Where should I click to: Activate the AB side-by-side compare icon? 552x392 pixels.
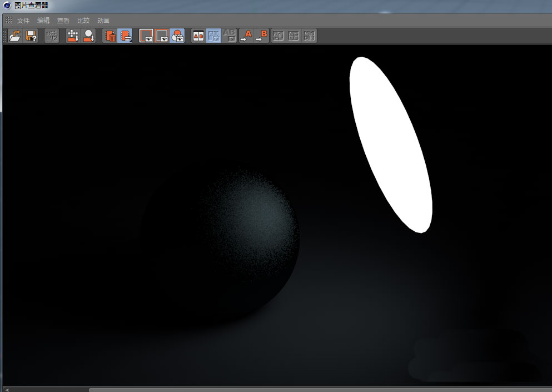[x=198, y=36]
